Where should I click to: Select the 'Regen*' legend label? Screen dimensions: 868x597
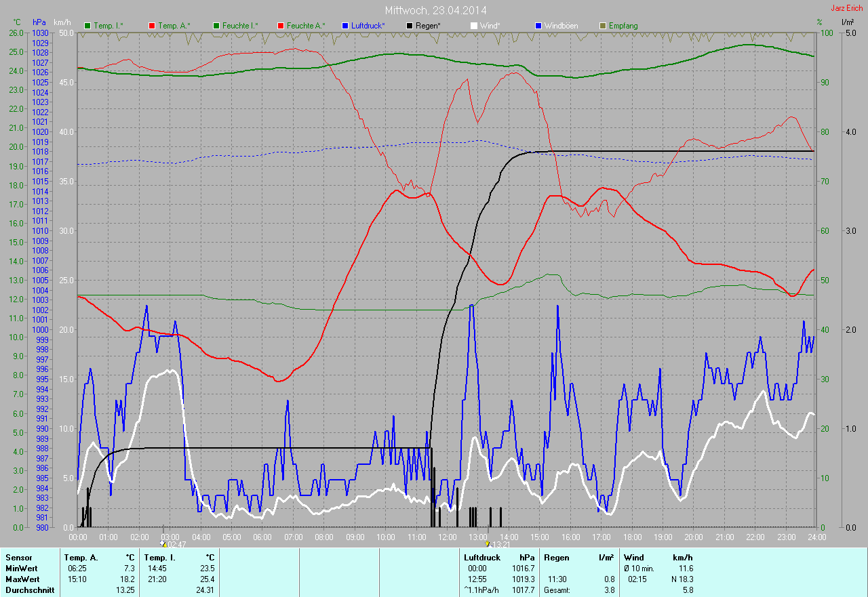coord(429,26)
